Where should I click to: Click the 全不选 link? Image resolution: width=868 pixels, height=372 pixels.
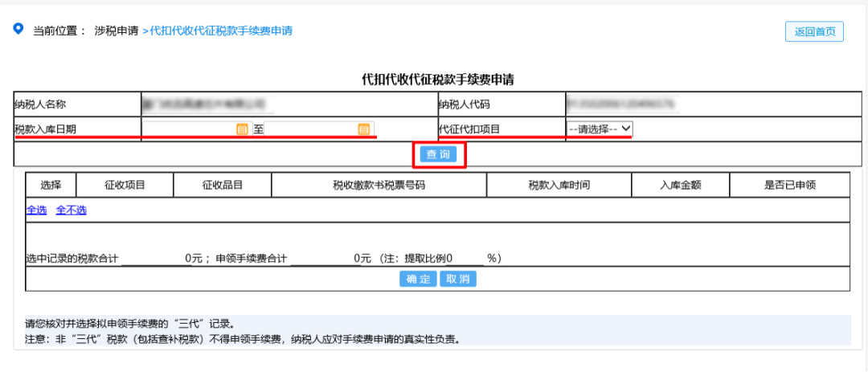click(x=71, y=211)
